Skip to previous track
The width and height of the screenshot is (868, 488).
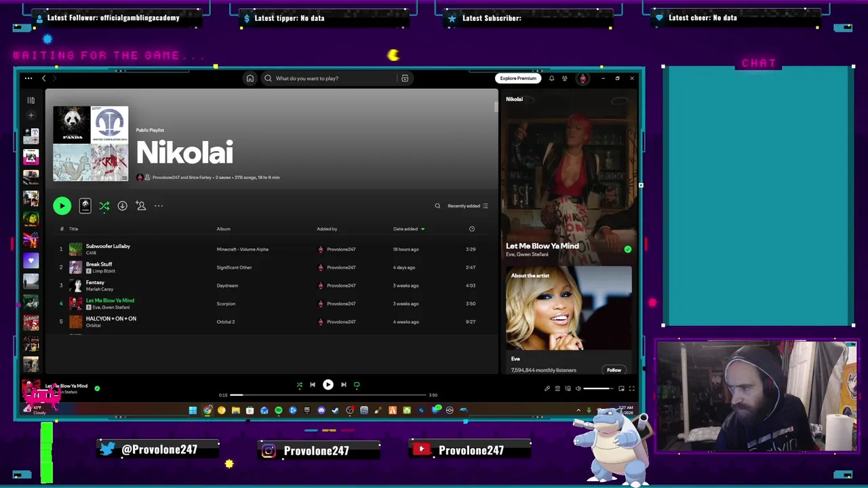pos(313,385)
